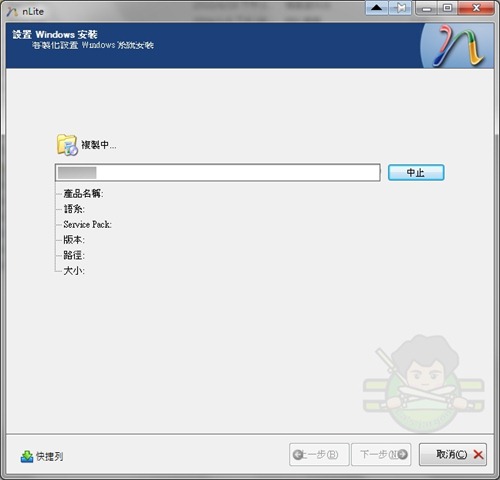Abort copying with the 中止 button
This screenshot has width=500, height=480.
416,172
